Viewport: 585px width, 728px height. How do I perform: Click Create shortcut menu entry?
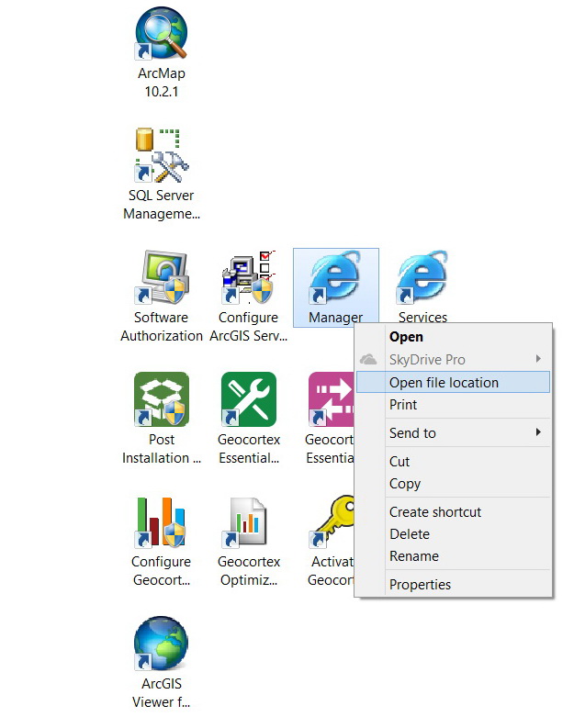click(453, 512)
